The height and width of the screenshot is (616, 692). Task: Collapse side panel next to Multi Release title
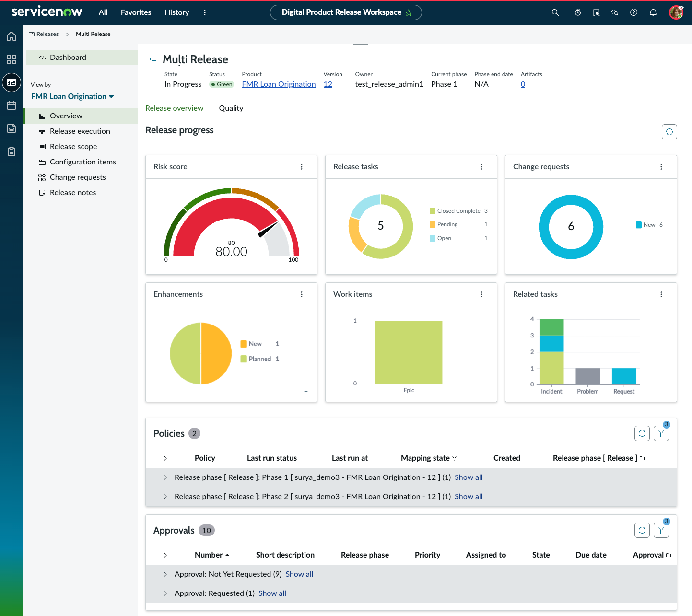pos(153,59)
